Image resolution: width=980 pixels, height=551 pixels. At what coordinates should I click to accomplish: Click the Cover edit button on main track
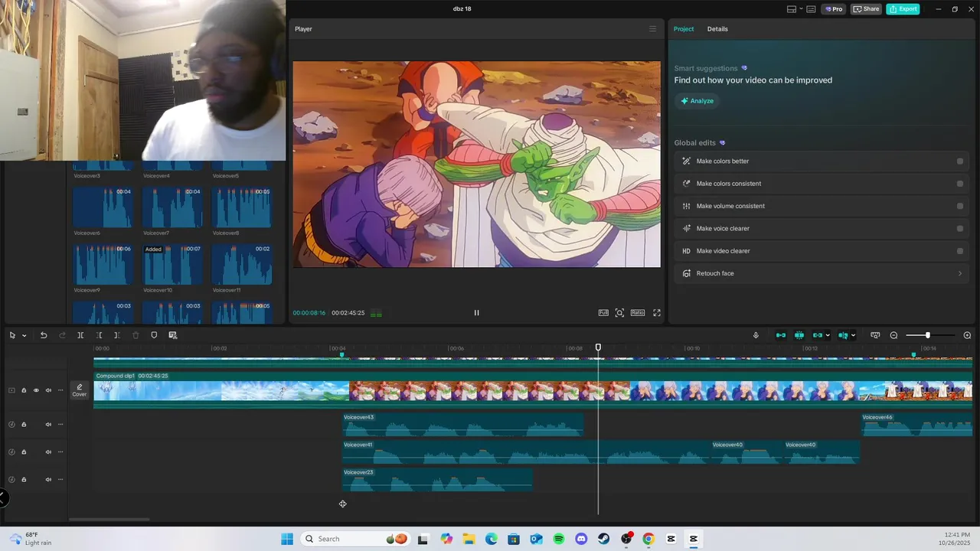point(80,390)
